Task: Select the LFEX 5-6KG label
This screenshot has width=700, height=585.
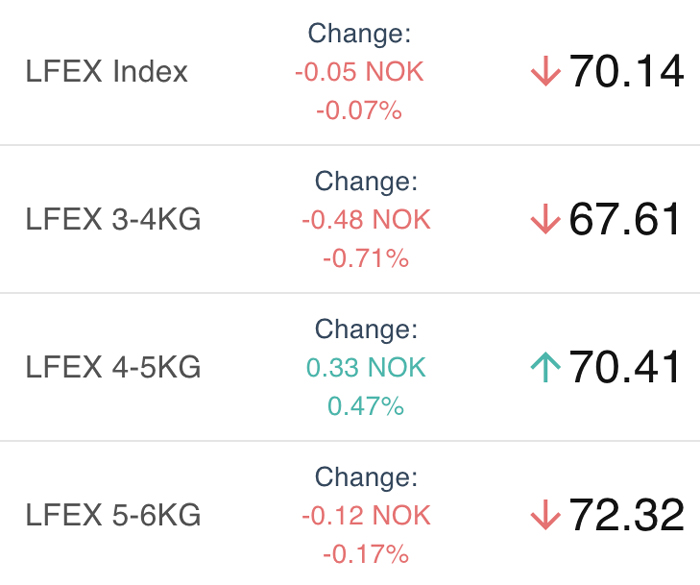Action: 113,515
